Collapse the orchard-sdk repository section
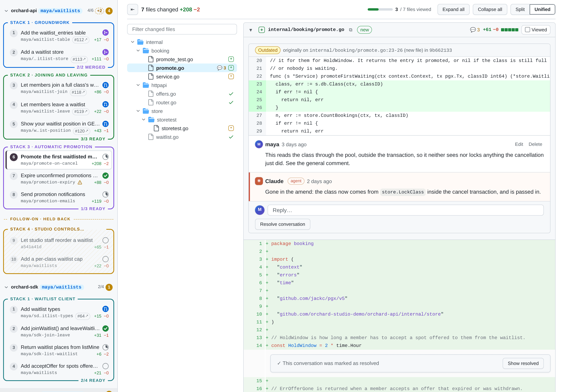This screenshot has width=565, height=392. 6,287
